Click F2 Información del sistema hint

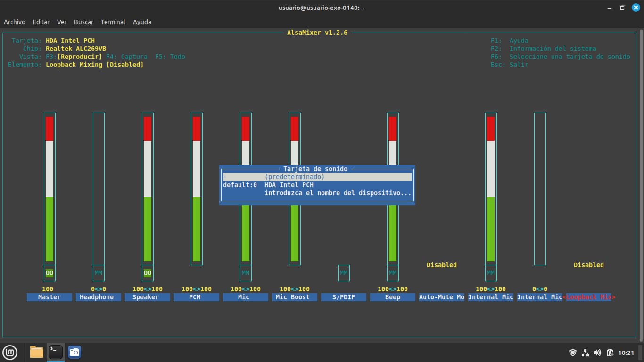tap(544, 49)
